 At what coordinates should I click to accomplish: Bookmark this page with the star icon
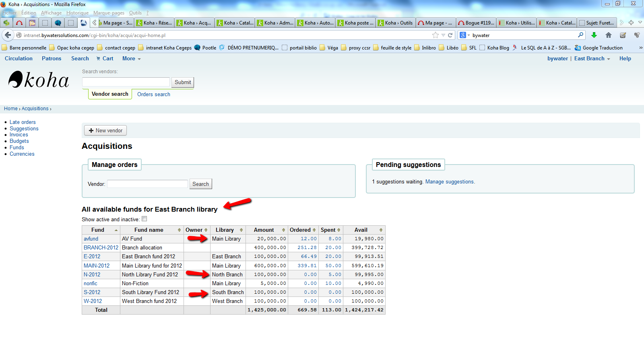click(x=435, y=35)
